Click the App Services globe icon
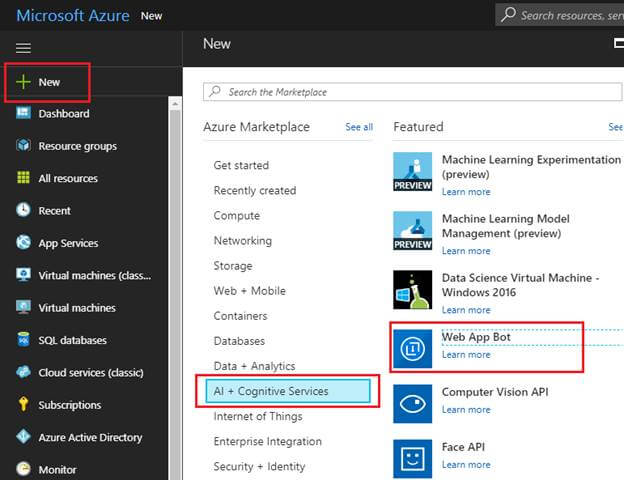The height and width of the screenshot is (480, 624). tap(23, 242)
